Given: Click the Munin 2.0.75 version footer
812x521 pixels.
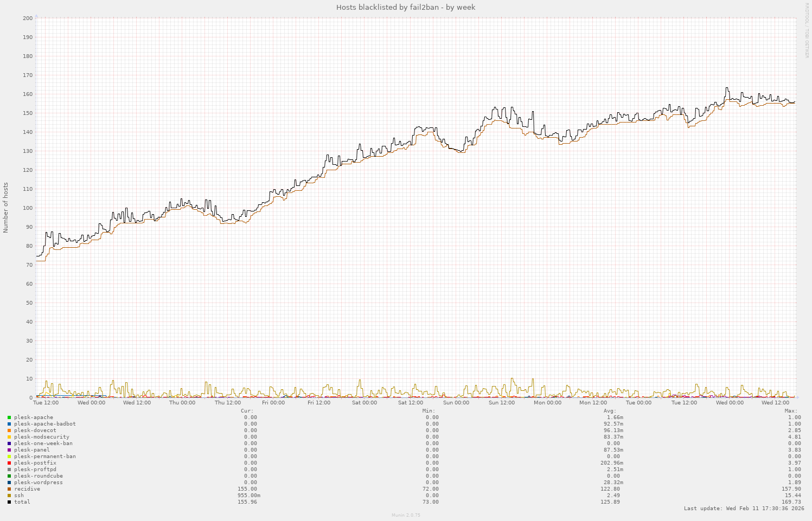Looking at the screenshot, I should [406, 515].
